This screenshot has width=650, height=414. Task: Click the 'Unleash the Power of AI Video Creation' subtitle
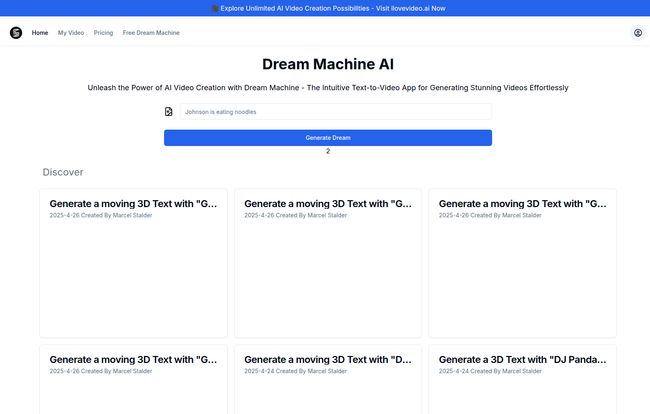328,88
